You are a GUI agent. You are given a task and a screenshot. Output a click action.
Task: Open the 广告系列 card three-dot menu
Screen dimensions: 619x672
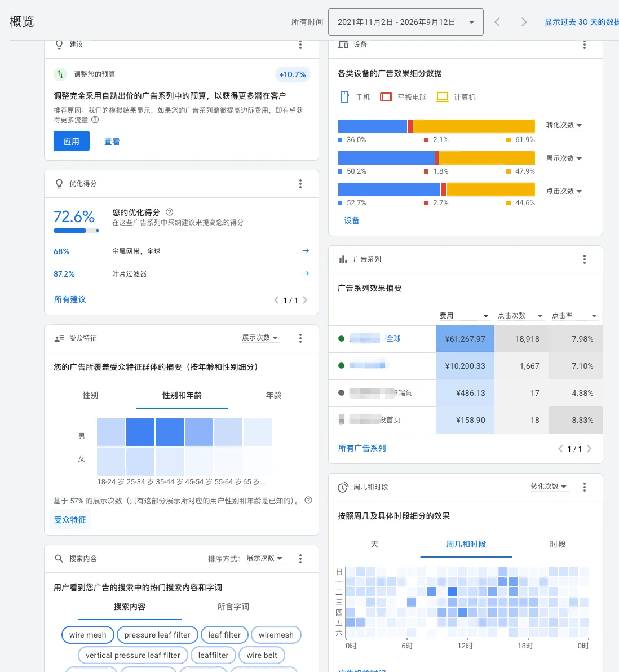(584, 259)
